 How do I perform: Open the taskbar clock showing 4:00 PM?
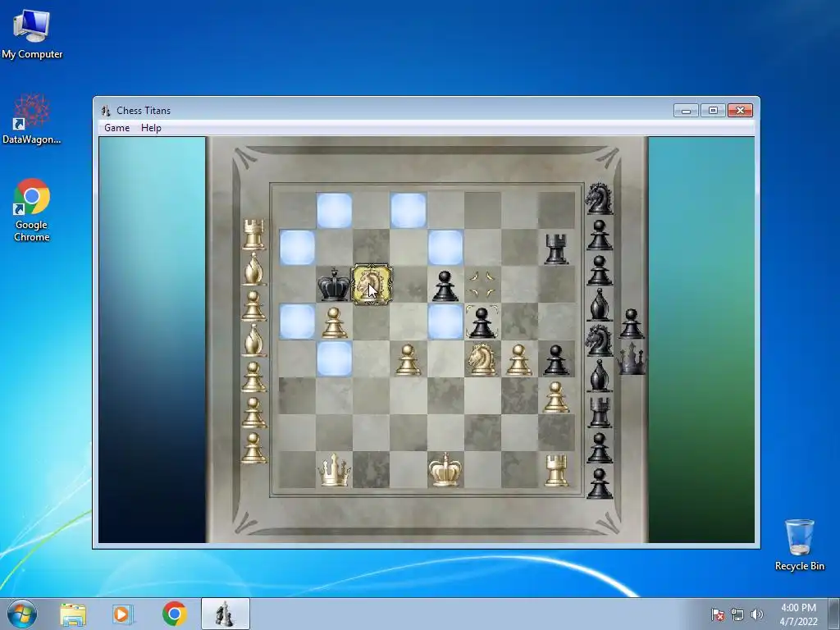[798, 614]
